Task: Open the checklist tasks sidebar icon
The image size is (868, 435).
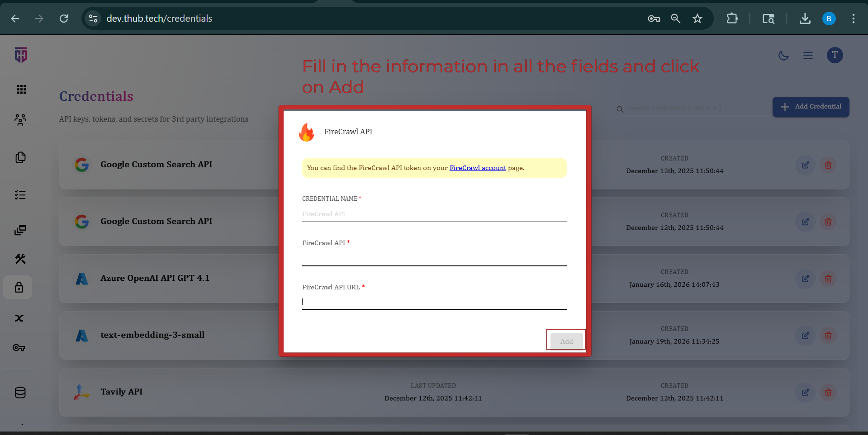Action: [x=20, y=195]
